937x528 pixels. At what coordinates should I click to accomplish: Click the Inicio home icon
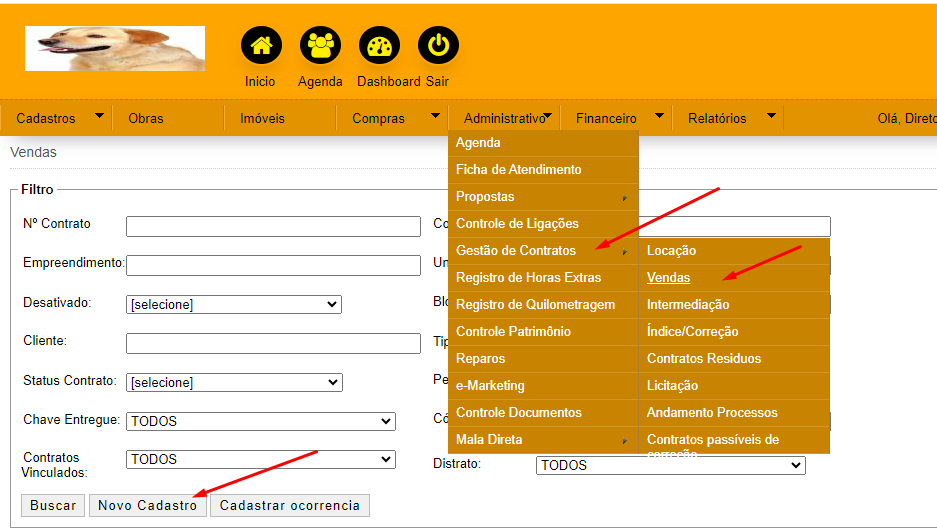pyautogui.click(x=261, y=46)
